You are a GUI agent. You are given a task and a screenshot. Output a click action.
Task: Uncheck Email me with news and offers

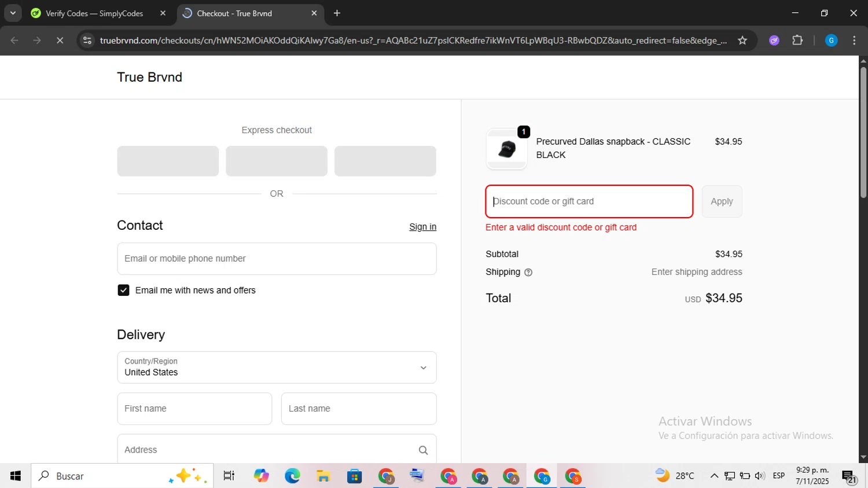[x=123, y=290]
